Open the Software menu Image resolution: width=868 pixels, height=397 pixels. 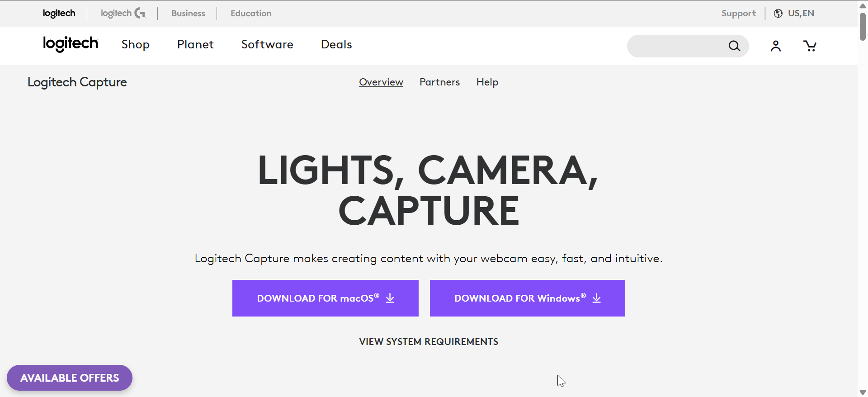(x=267, y=44)
